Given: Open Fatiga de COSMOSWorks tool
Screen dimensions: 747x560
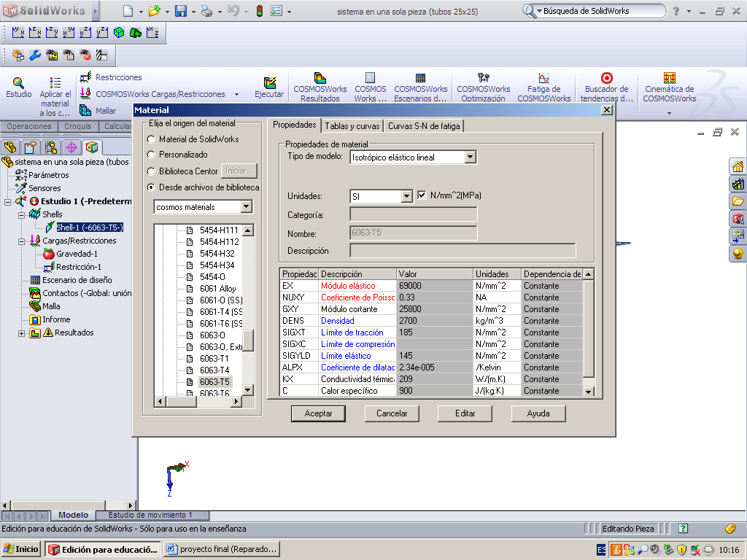Looking at the screenshot, I should coord(543,78).
